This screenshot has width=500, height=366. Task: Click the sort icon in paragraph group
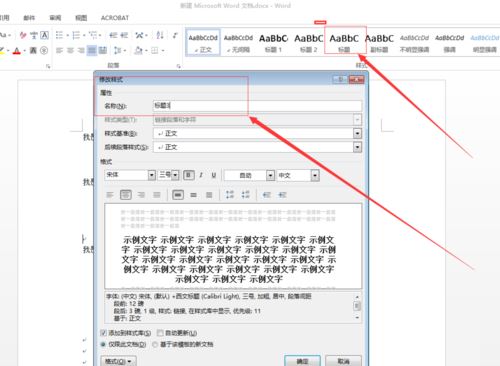click(x=160, y=35)
